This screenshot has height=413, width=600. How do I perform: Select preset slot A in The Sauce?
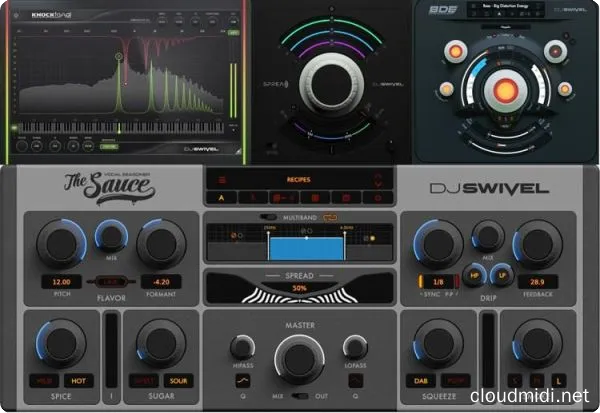coord(221,198)
